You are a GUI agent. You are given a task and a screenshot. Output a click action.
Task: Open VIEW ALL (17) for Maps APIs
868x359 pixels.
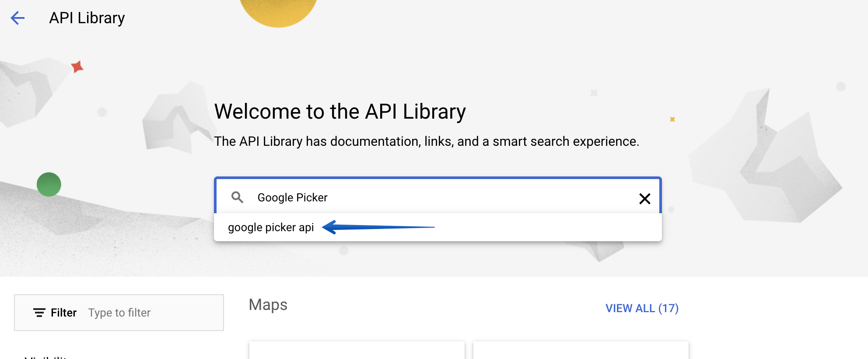tap(642, 308)
